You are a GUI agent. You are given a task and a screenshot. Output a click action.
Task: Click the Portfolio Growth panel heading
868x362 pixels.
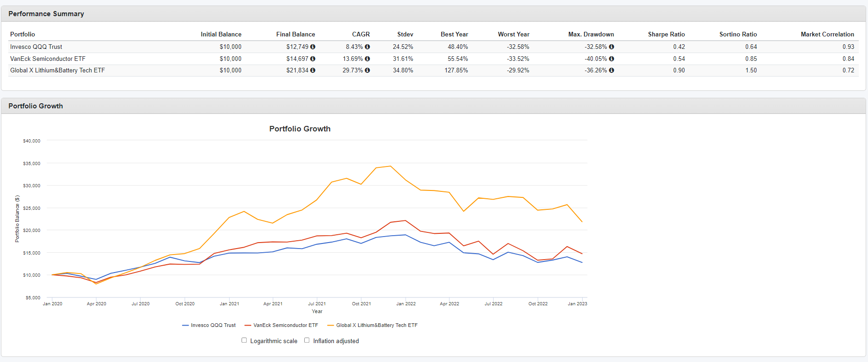(x=35, y=106)
